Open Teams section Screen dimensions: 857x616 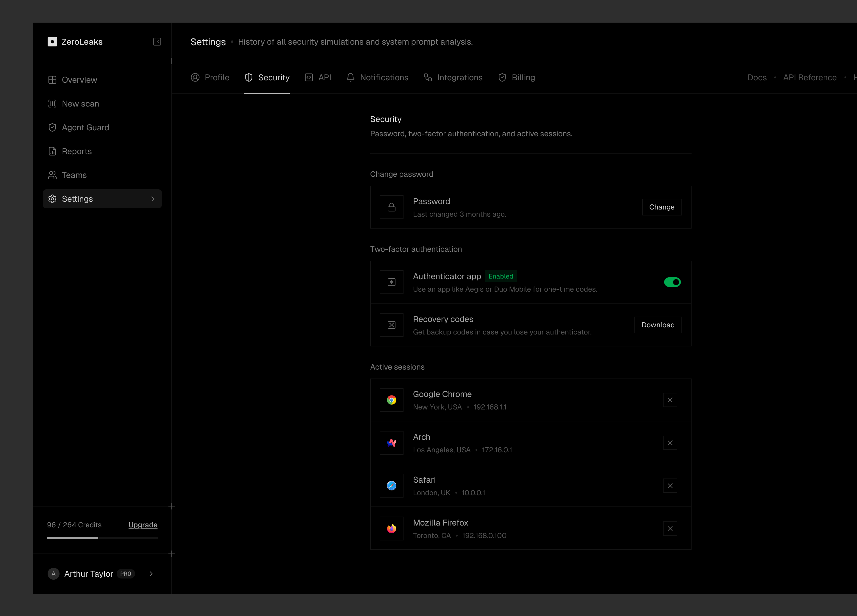coord(102,175)
